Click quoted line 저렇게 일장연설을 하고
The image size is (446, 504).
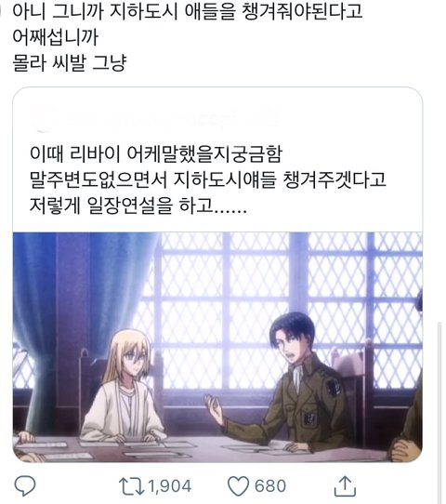pyautogui.click(x=138, y=206)
